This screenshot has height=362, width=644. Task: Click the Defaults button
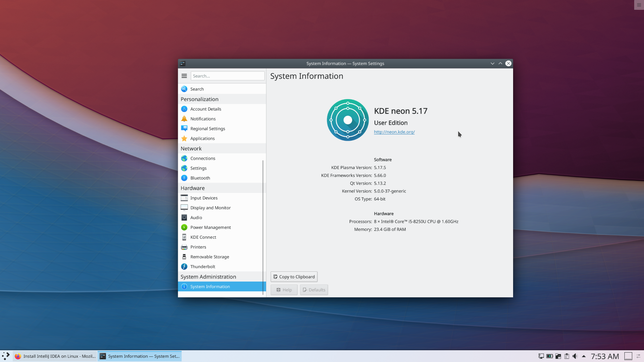[314, 290]
